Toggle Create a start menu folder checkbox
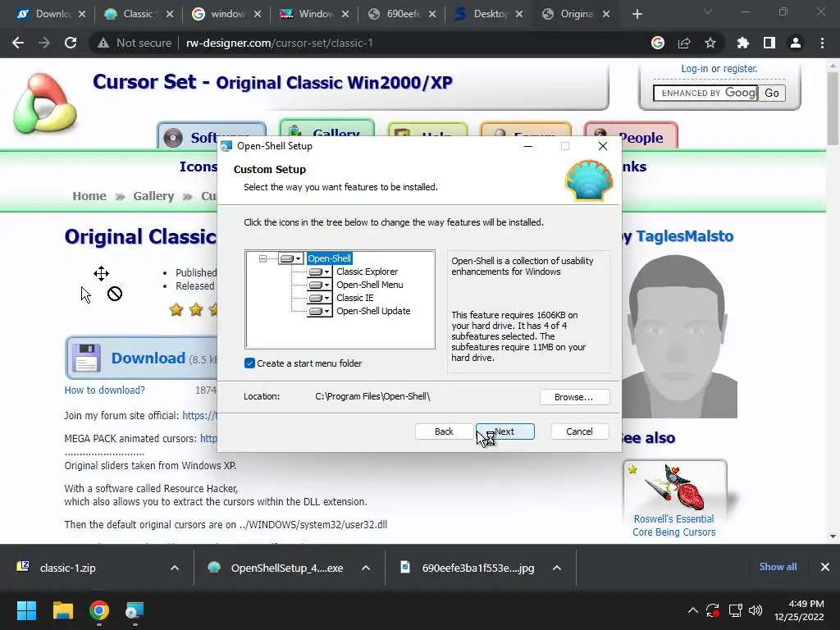This screenshot has height=630, width=840. tap(249, 363)
